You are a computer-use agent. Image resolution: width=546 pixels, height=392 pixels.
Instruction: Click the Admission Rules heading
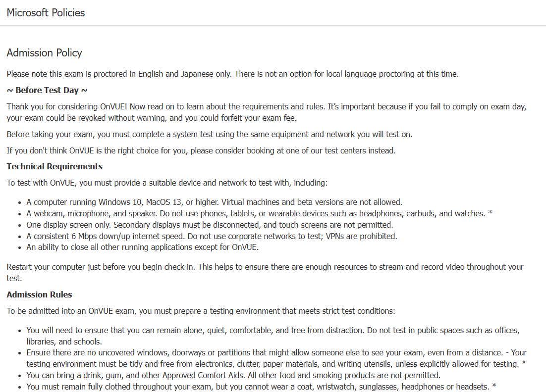click(x=39, y=294)
